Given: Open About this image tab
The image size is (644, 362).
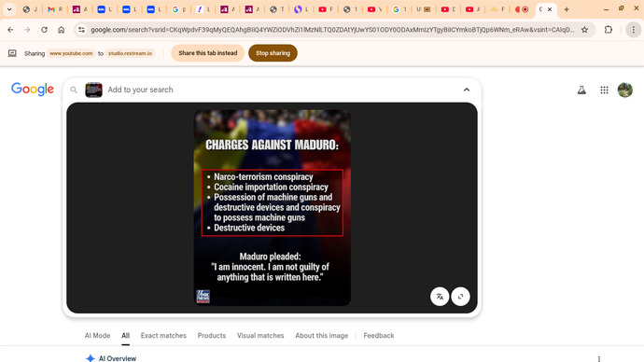Looking at the screenshot, I should 322,335.
